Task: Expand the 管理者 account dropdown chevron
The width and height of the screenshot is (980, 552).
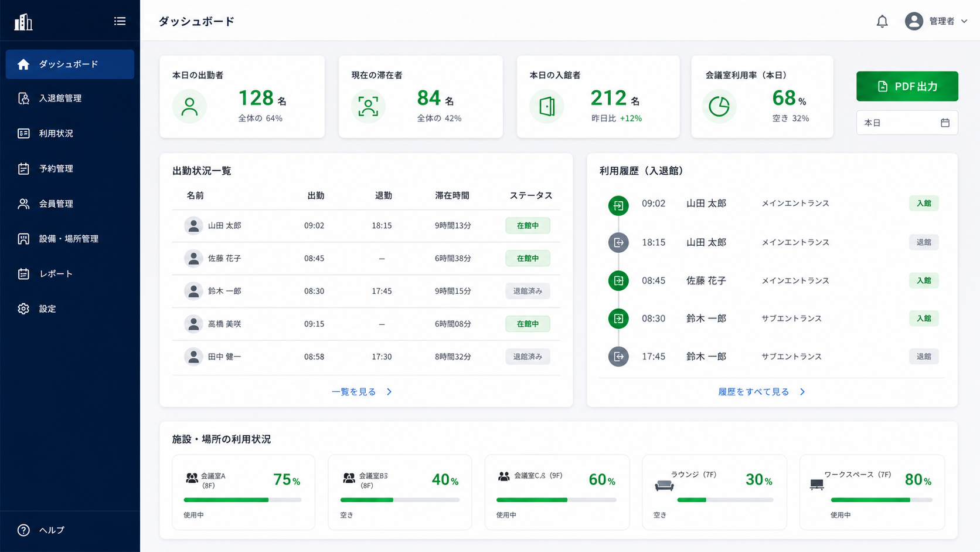Action: [x=964, y=21]
